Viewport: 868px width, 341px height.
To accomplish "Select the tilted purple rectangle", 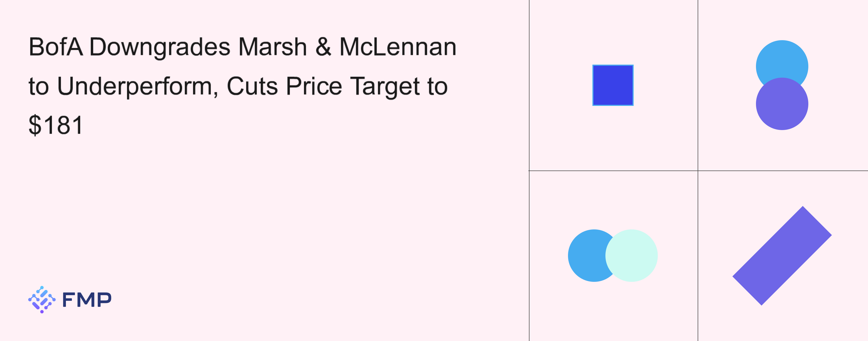I will [782, 255].
